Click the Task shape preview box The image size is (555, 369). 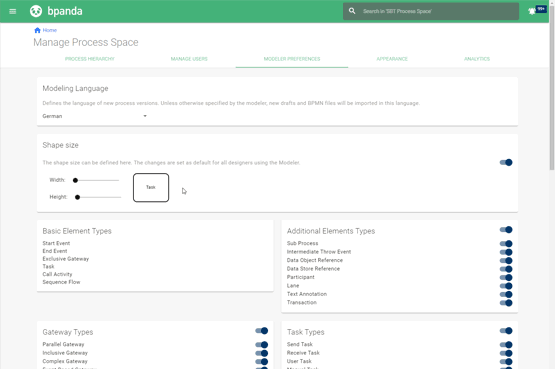point(151,188)
